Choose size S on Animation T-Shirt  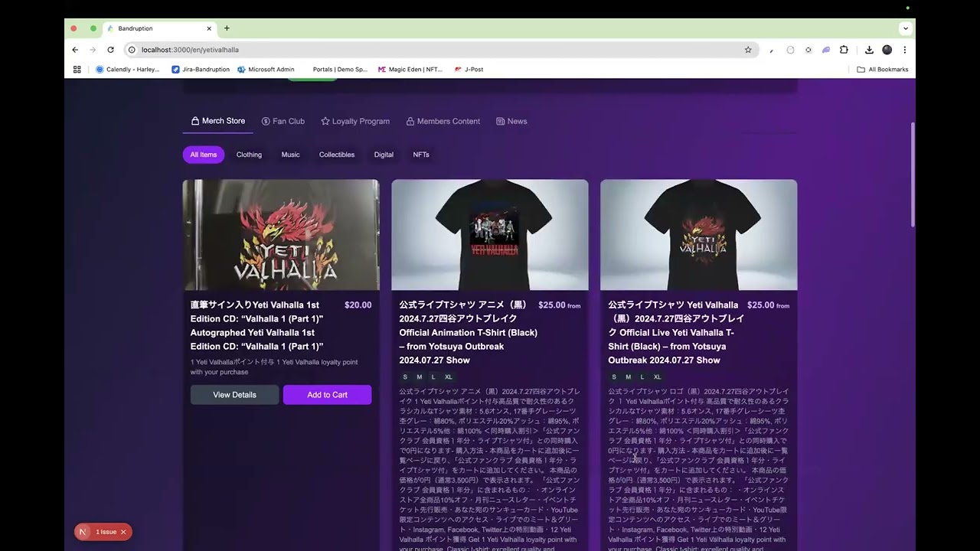pyautogui.click(x=405, y=377)
